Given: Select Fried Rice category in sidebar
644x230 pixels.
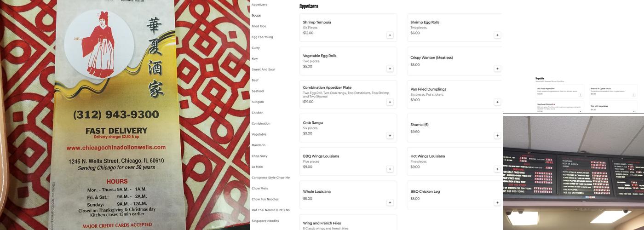Looking at the screenshot, I should [259, 26].
